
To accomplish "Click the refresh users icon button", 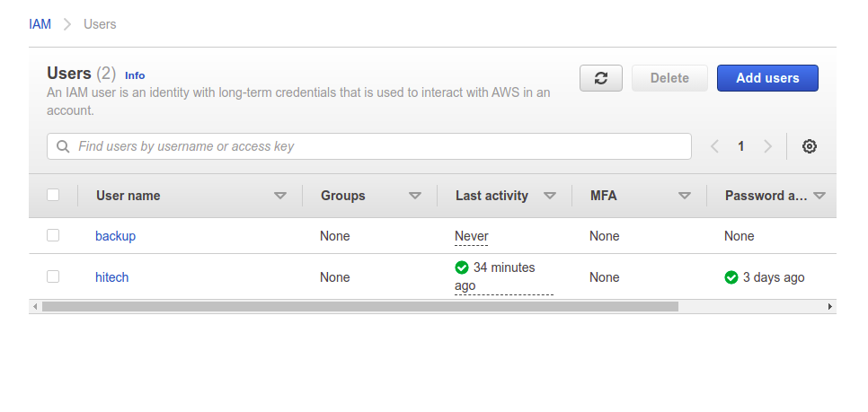I will tap(601, 78).
